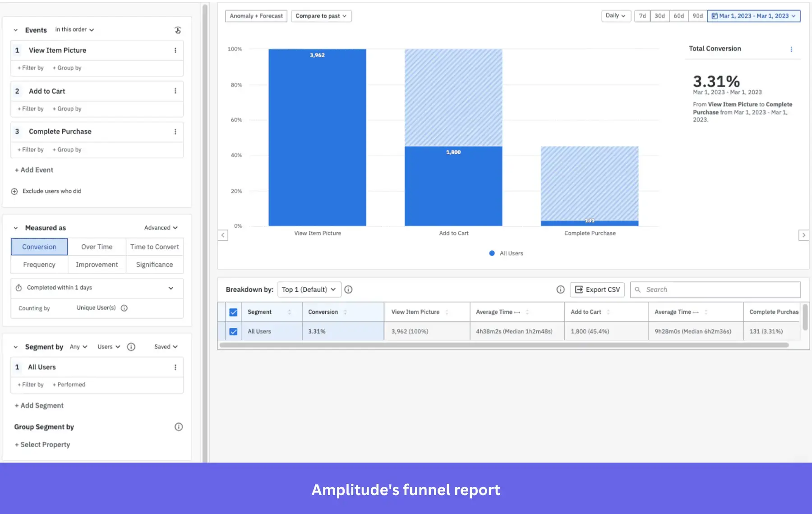Uncheck the All Users row in the table
This screenshot has height=514, width=812.
pyautogui.click(x=234, y=331)
